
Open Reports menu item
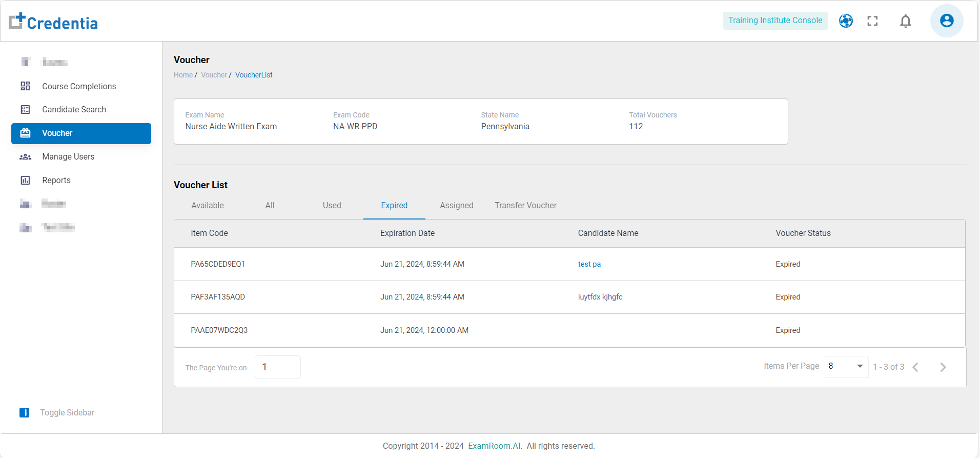pos(56,180)
